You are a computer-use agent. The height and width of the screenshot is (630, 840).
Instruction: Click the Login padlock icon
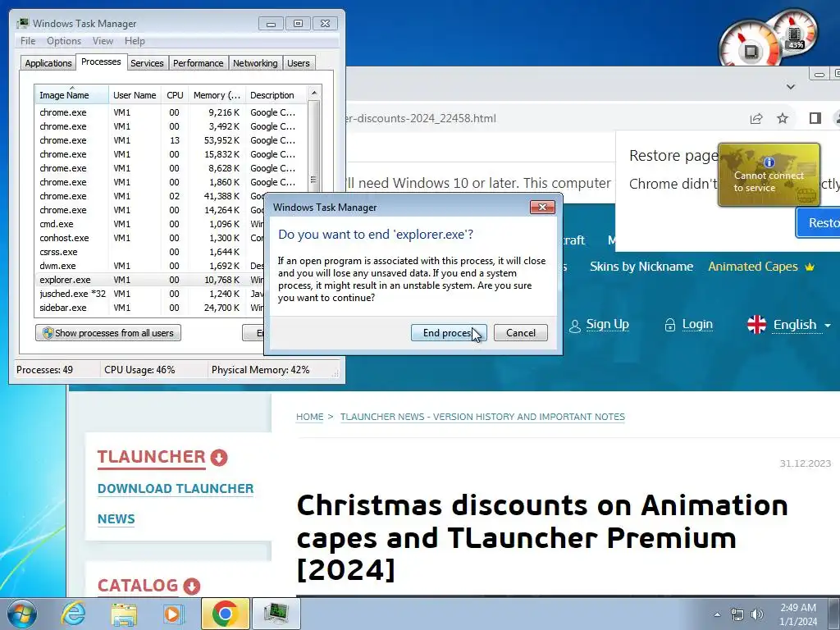pos(669,325)
